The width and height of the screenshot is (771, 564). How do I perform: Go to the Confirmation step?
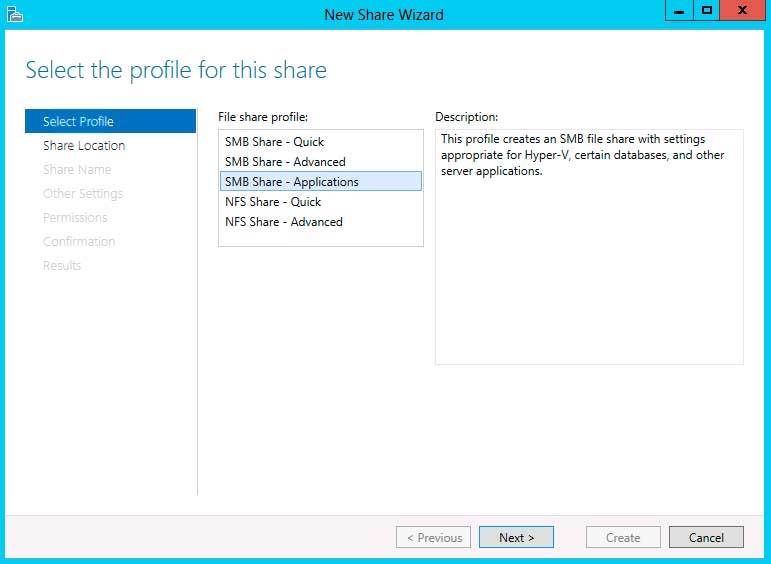tap(110, 241)
